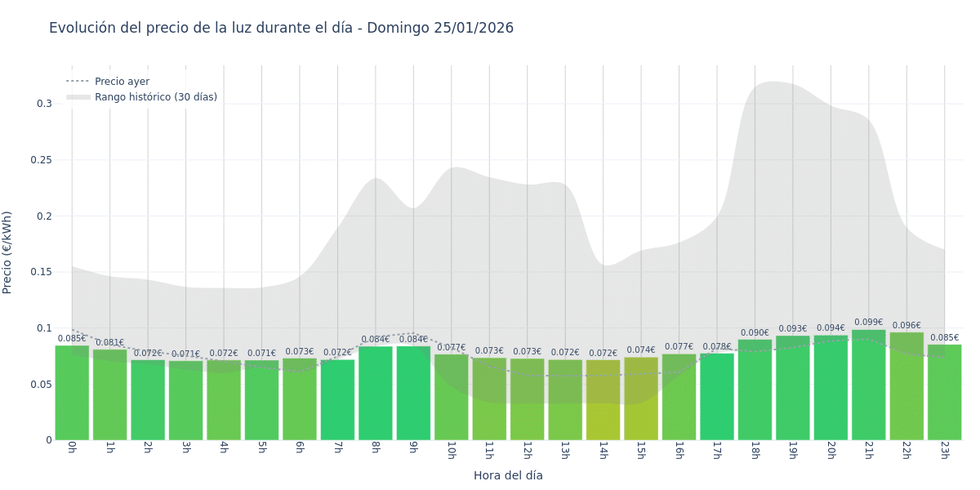Click the yellow-green bar at 14h
The image size is (980, 490).
603,401
